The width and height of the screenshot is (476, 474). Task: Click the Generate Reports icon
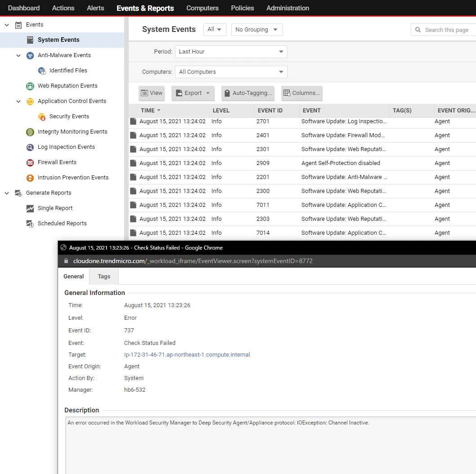pyautogui.click(x=18, y=193)
